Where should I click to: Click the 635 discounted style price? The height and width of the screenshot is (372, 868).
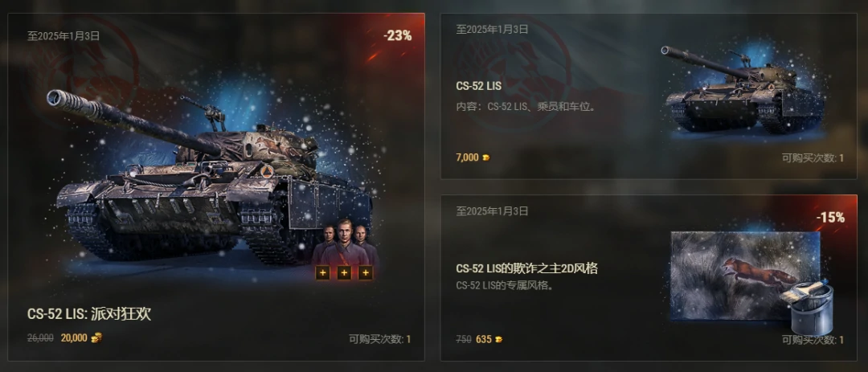point(483,339)
